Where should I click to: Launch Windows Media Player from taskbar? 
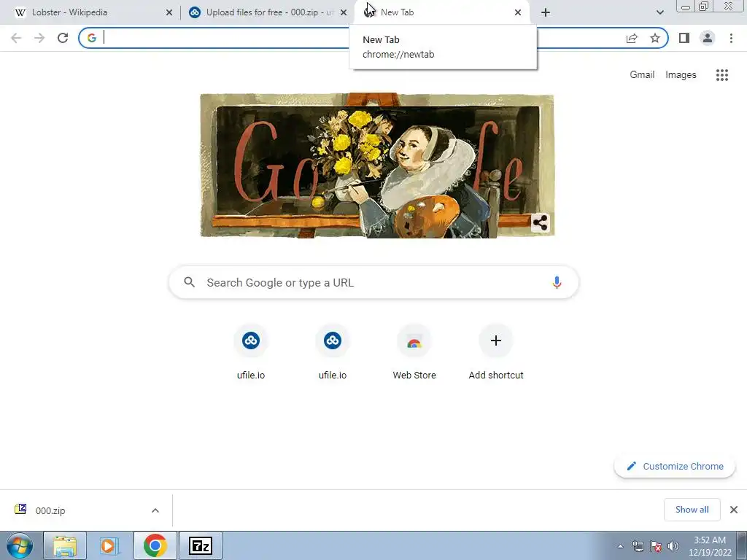109,545
